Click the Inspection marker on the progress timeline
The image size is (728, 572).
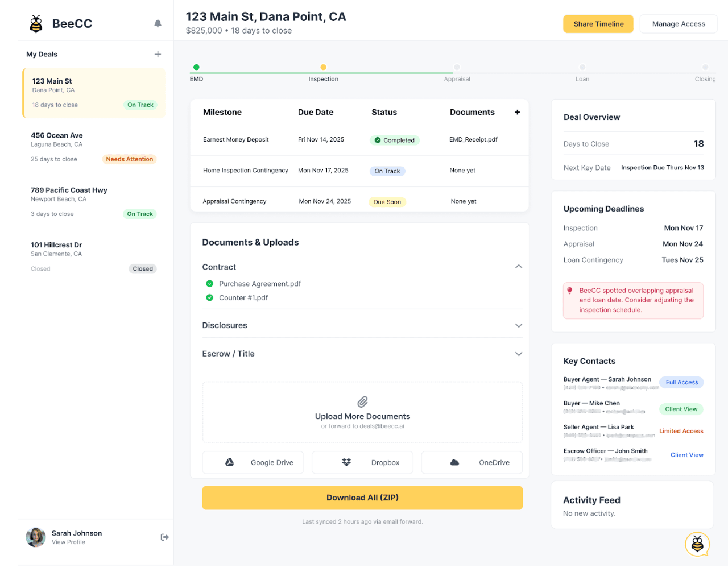pyautogui.click(x=323, y=67)
